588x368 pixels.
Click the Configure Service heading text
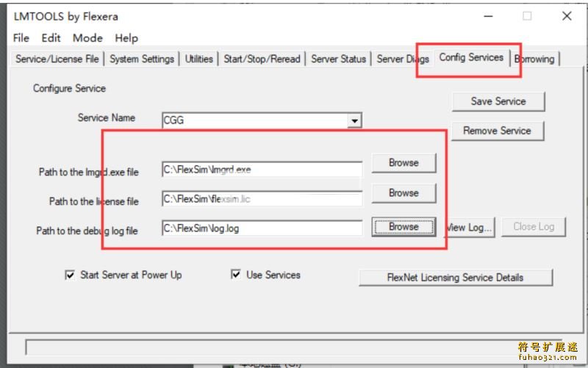[x=69, y=88]
